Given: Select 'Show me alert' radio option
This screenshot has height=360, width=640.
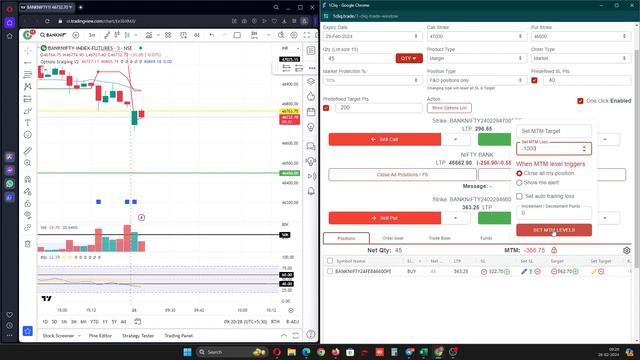Looking at the screenshot, I should 519,182.
